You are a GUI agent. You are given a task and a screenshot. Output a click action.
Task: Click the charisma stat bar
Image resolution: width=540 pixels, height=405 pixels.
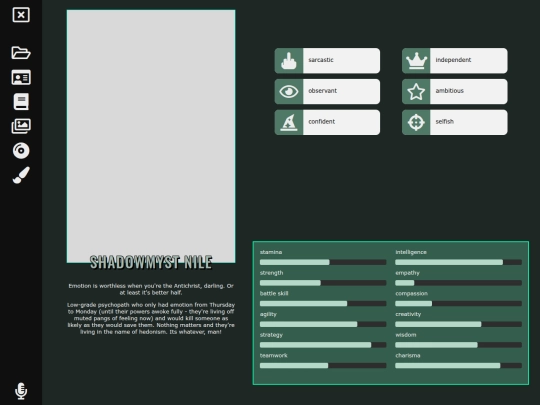click(x=458, y=366)
